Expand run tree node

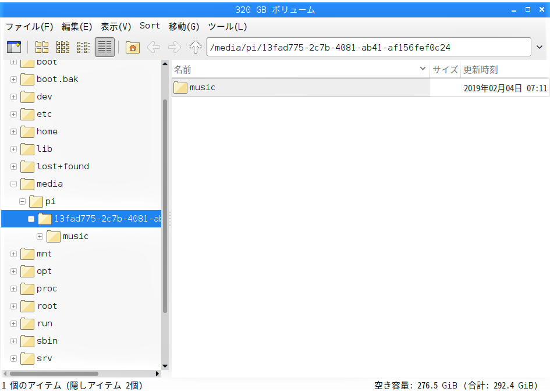[x=14, y=323]
